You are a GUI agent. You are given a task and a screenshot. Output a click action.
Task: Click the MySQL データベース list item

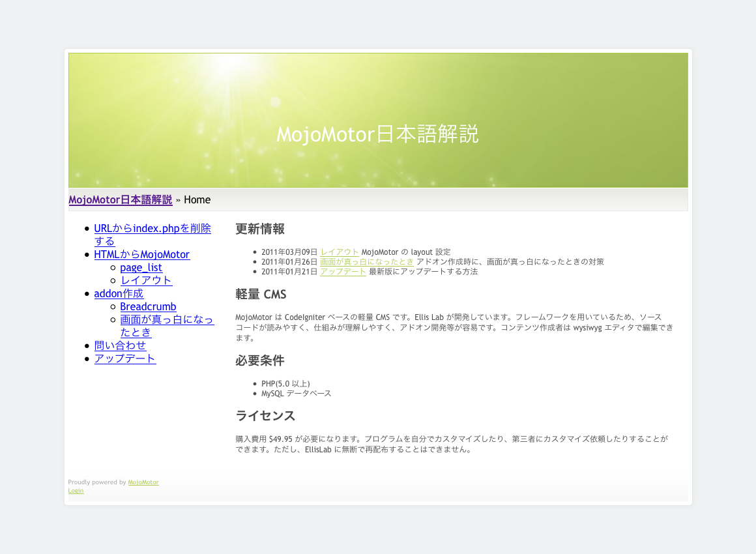tap(296, 393)
